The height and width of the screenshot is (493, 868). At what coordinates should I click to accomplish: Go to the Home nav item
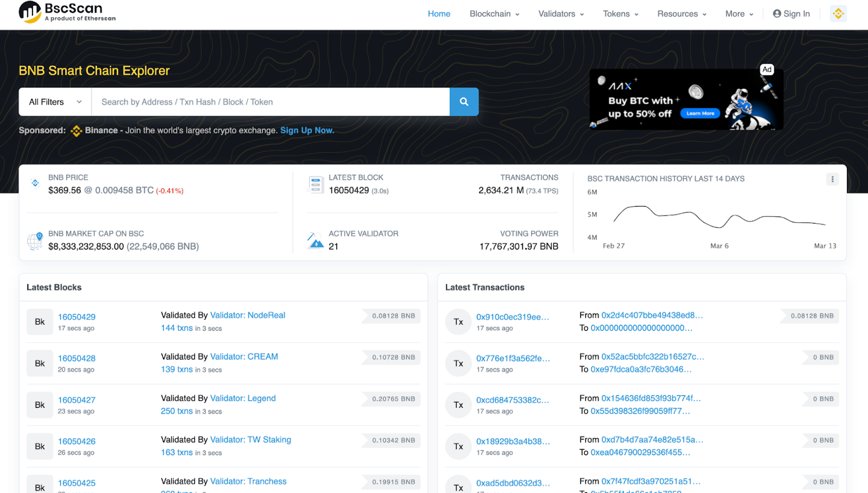[439, 14]
